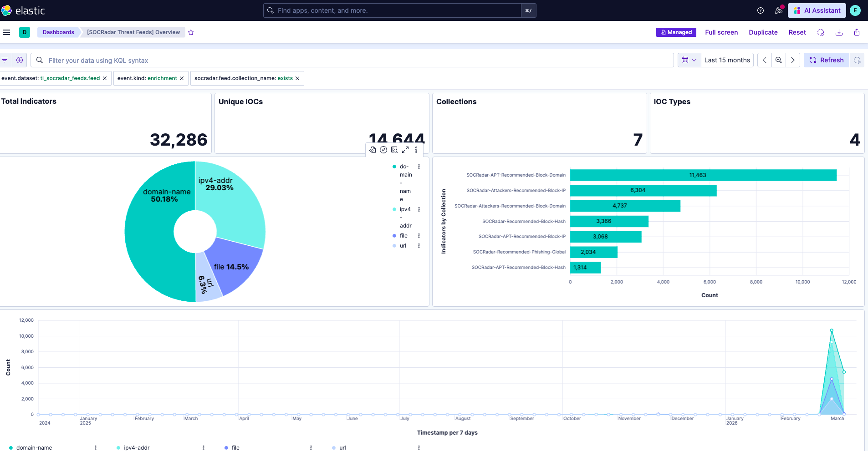868x451 pixels.
Task: Change color of timeline file legend dot
Action: pyautogui.click(x=226, y=448)
